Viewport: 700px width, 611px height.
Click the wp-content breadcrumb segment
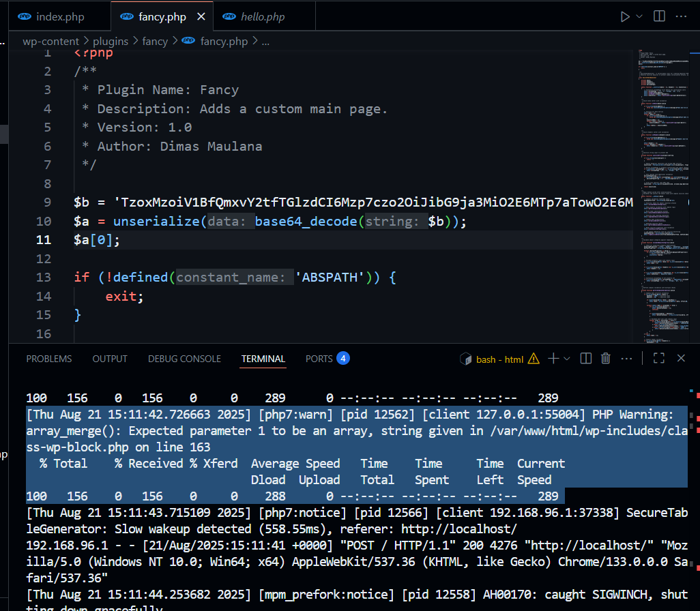[50, 42]
